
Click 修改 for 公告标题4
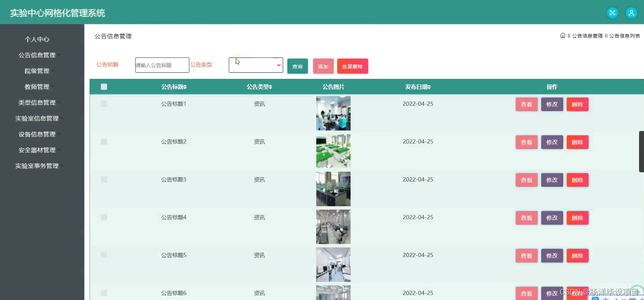(552, 218)
